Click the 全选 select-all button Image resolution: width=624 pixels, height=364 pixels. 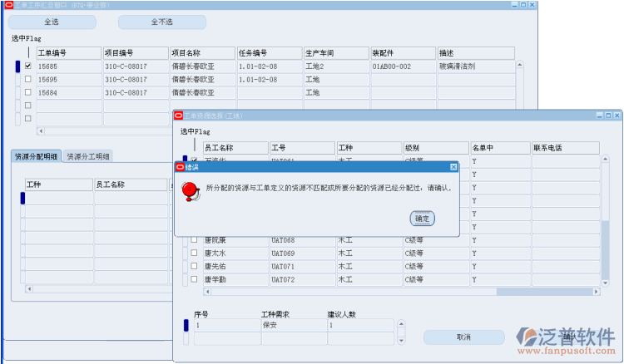pos(51,22)
